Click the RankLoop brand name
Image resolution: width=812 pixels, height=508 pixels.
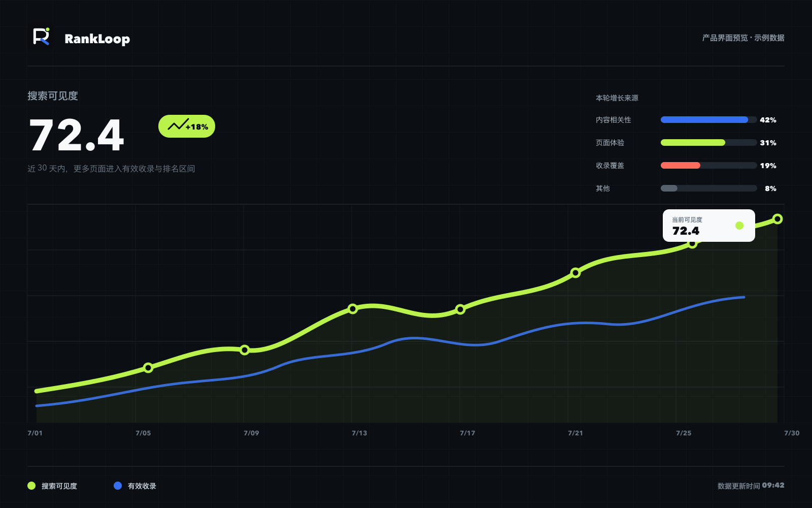97,39
